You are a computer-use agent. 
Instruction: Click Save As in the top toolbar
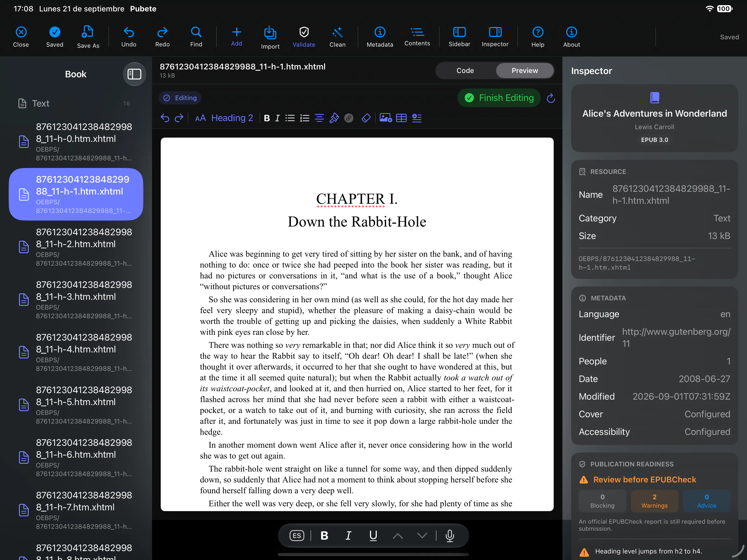[88, 37]
